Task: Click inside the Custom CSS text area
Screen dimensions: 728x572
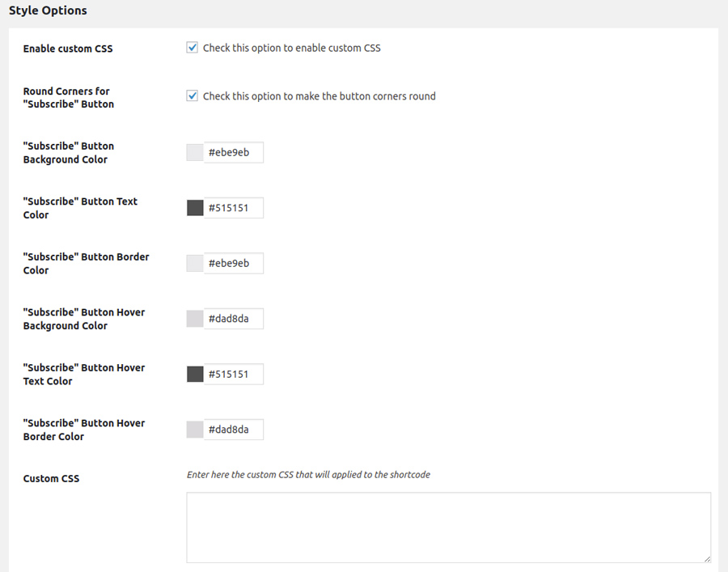Action: (x=448, y=527)
